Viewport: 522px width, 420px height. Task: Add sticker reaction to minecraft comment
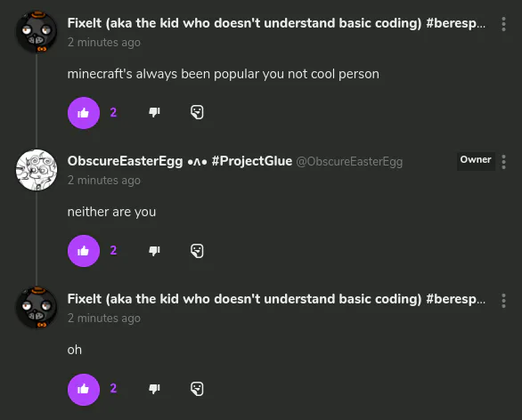(x=197, y=112)
